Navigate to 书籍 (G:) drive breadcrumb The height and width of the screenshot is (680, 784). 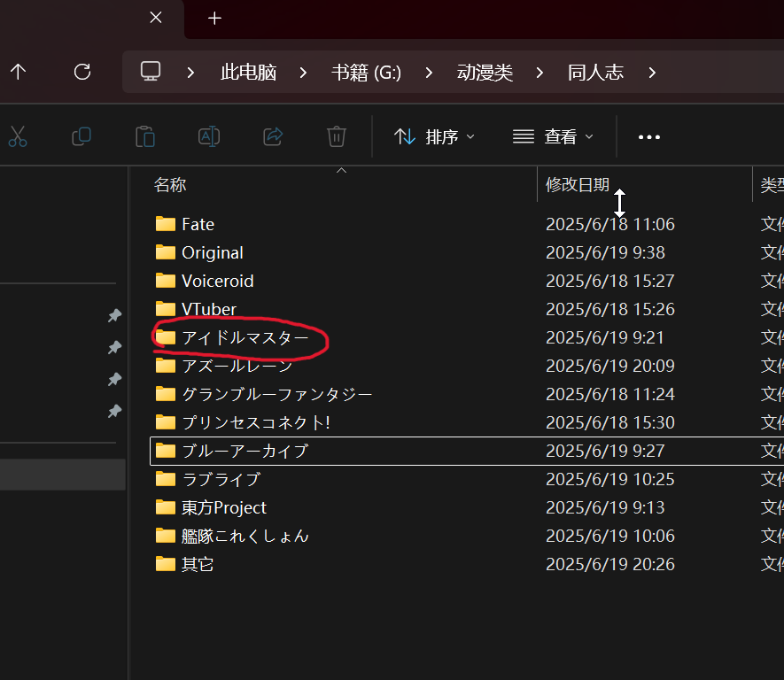(366, 73)
